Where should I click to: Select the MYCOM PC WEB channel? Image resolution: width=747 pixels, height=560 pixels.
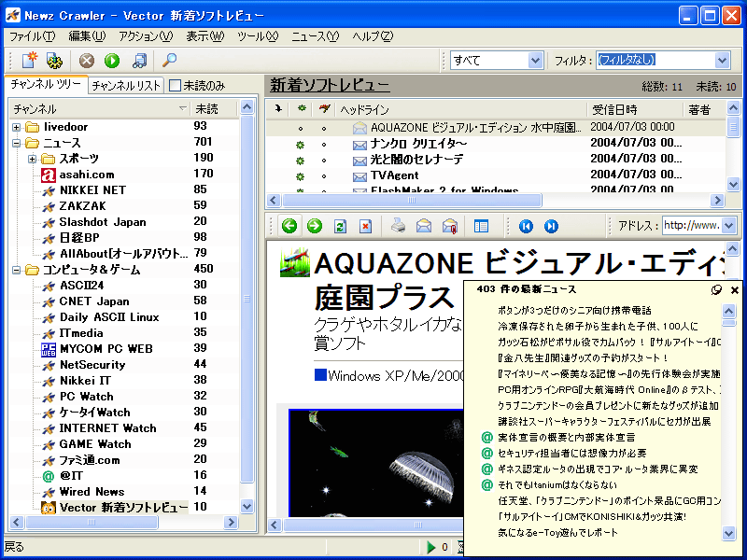(106, 348)
